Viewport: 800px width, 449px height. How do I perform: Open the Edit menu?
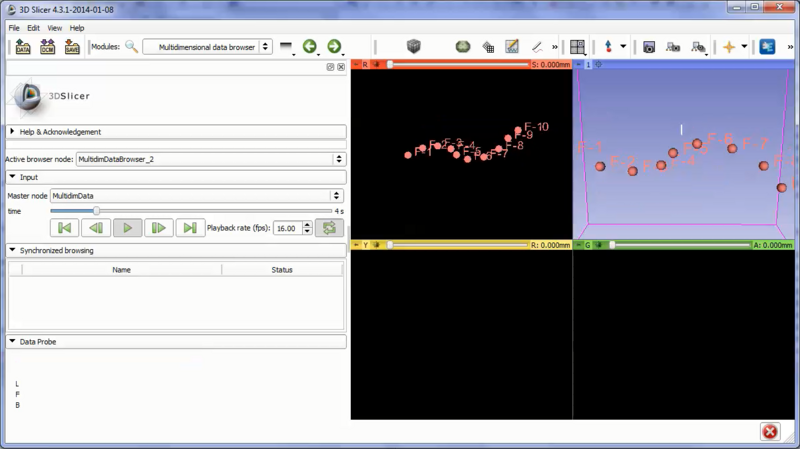click(x=33, y=28)
